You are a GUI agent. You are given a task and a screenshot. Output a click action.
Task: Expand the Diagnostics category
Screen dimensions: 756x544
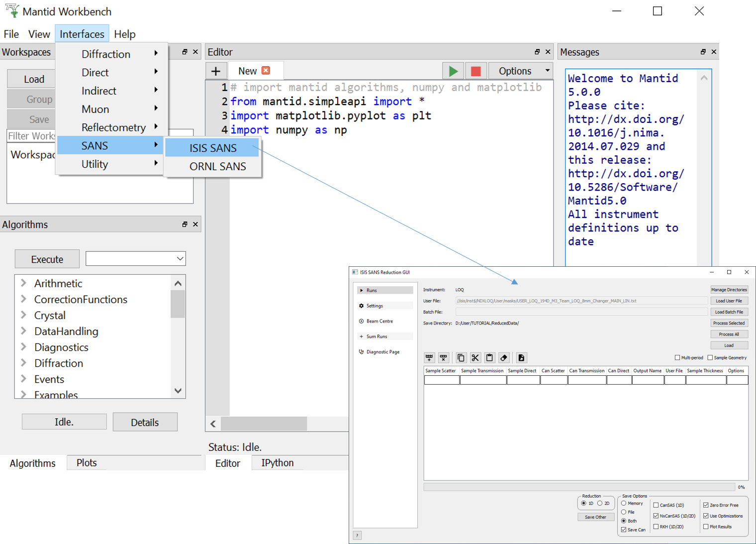point(23,347)
